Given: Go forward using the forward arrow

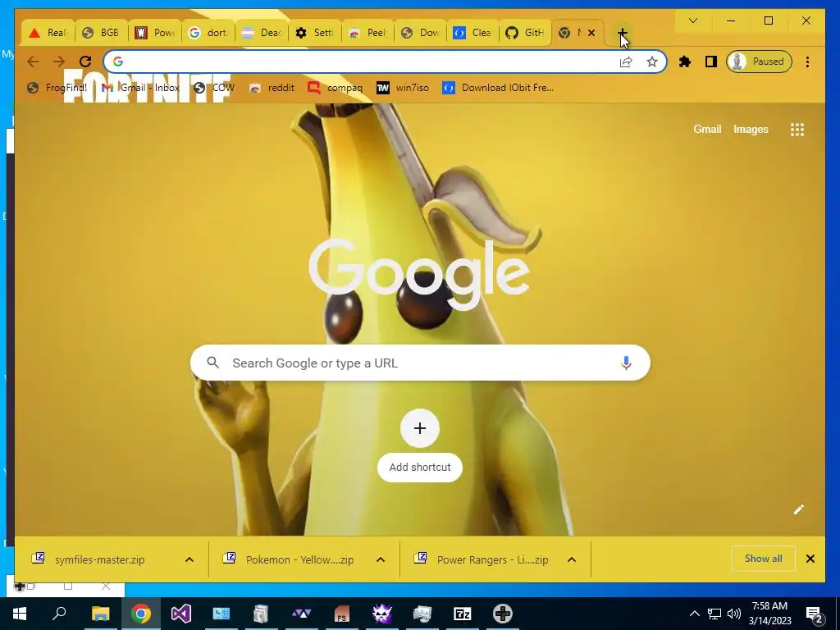Looking at the screenshot, I should point(59,62).
